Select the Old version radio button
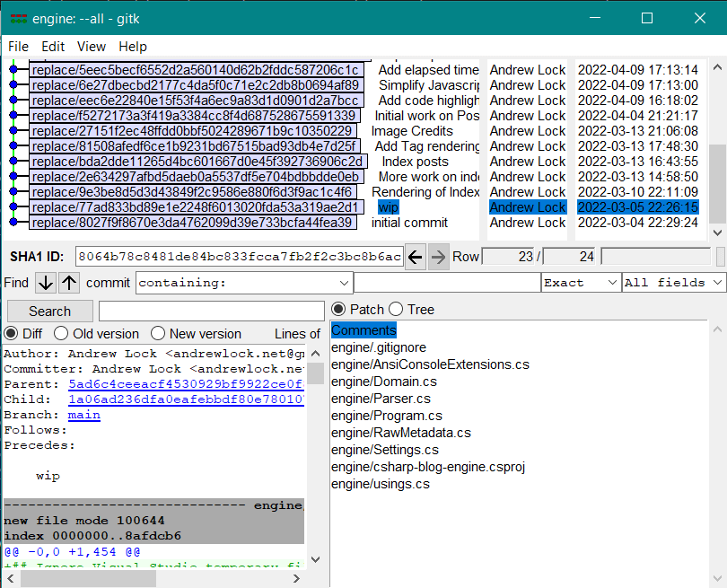 click(61, 333)
